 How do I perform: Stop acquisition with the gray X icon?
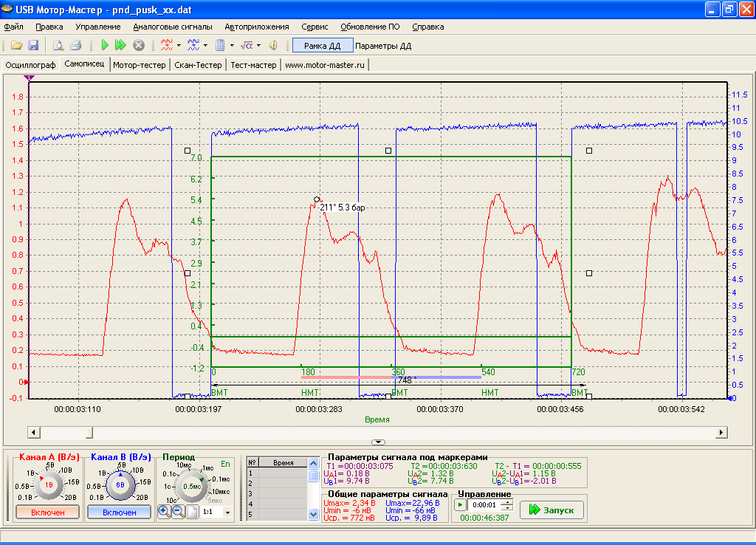click(x=139, y=45)
